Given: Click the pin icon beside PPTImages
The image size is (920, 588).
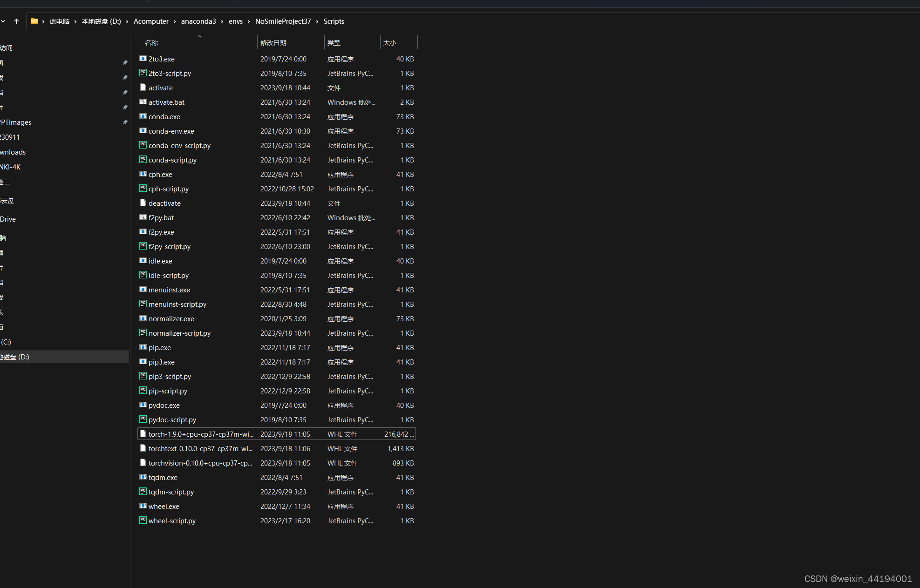Looking at the screenshot, I should tap(124, 122).
